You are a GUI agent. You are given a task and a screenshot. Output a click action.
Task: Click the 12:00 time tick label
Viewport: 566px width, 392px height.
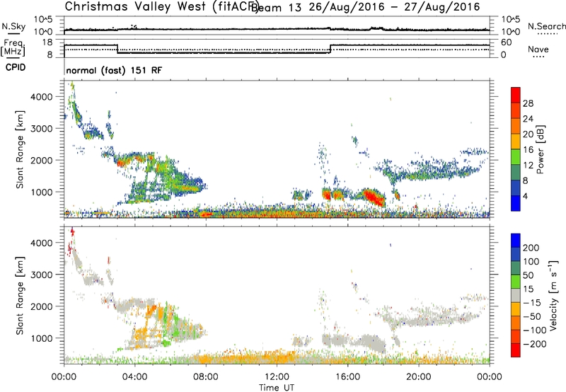point(277,377)
